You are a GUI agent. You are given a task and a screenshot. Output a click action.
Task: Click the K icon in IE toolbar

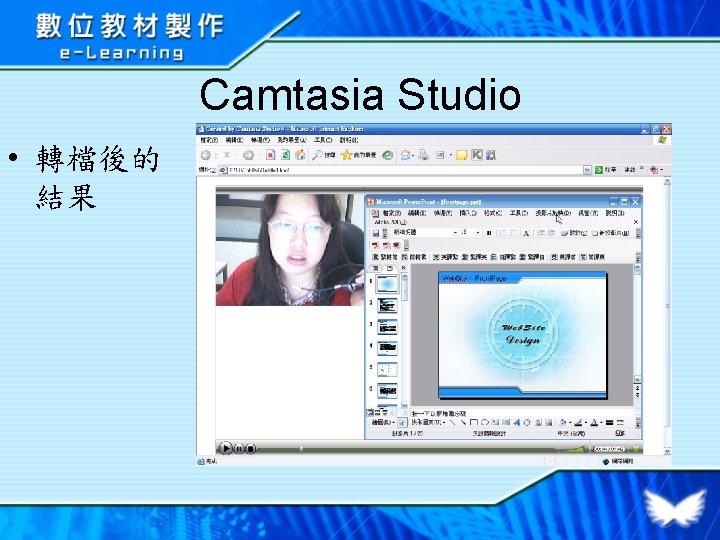477,155
